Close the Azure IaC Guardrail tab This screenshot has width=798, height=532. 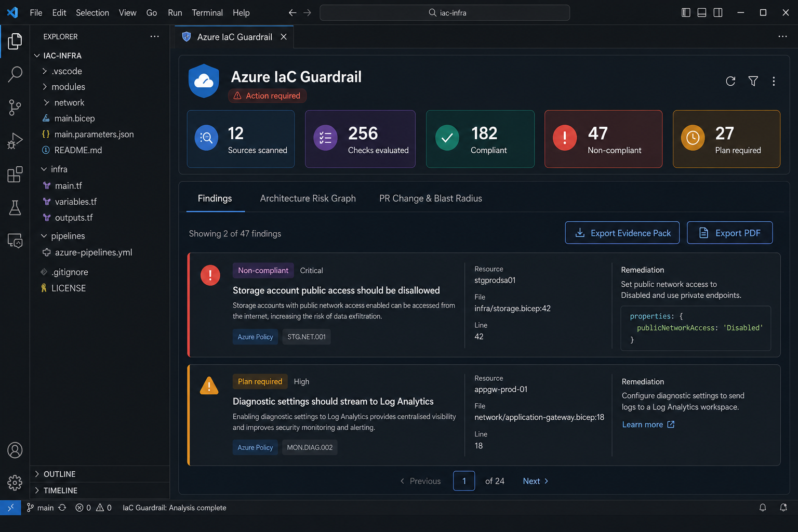coord(284,37)
